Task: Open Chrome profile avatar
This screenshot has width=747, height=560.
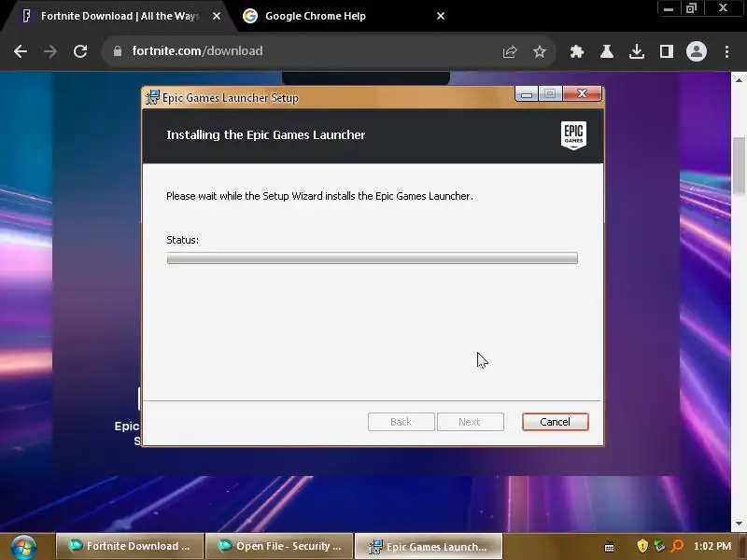Action: [696, 51]
